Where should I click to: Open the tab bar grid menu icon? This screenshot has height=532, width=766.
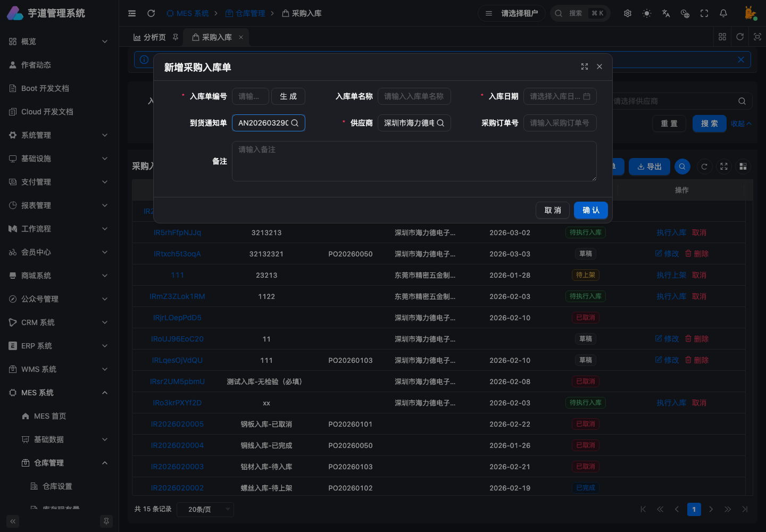pyautogui.click(x=722, y=37)
